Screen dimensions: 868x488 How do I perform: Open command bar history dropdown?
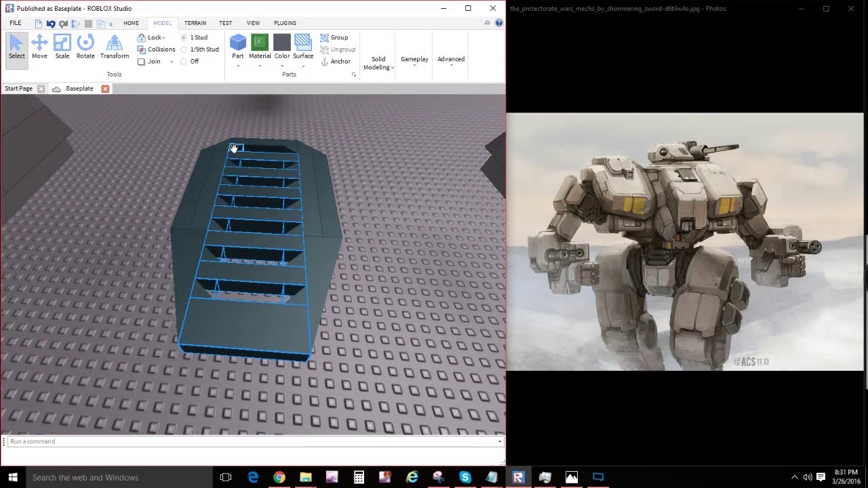500,441
